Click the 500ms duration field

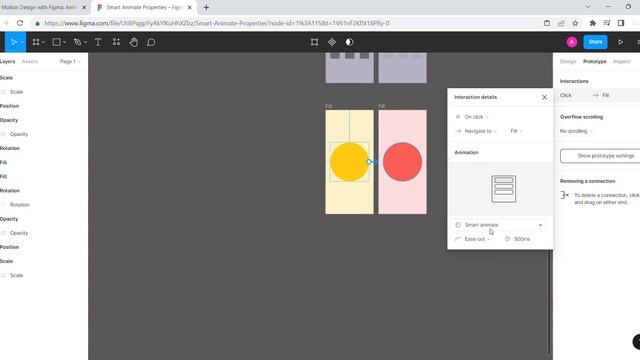click(522, 239)
